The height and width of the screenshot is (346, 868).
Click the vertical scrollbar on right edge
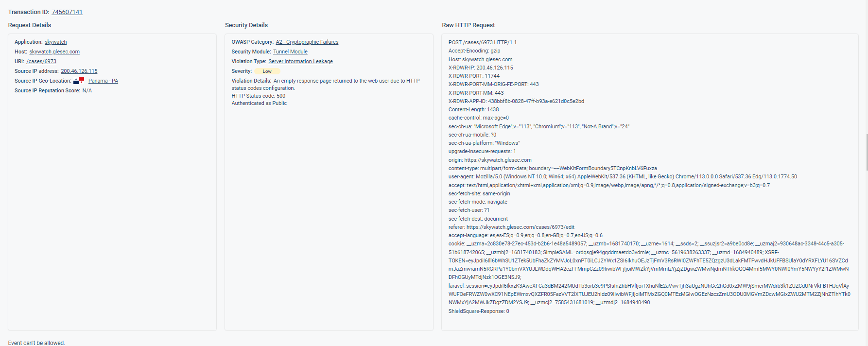click(x=867, y=153)
